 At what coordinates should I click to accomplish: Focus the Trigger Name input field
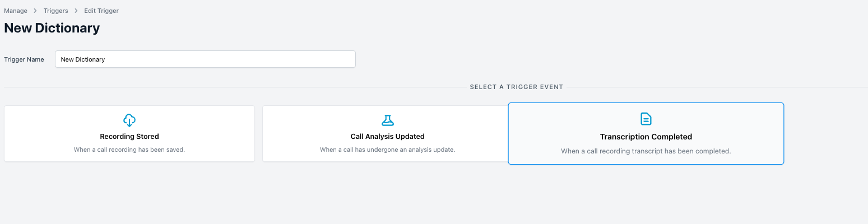(205, 59)
